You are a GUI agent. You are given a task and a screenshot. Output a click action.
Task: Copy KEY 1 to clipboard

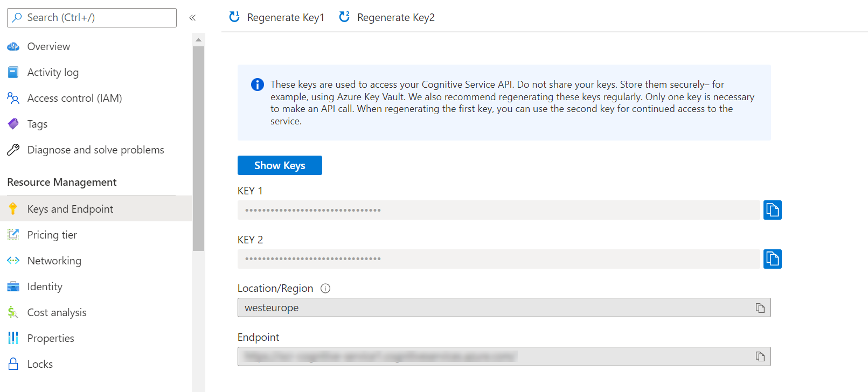click(x=773, y=210)
